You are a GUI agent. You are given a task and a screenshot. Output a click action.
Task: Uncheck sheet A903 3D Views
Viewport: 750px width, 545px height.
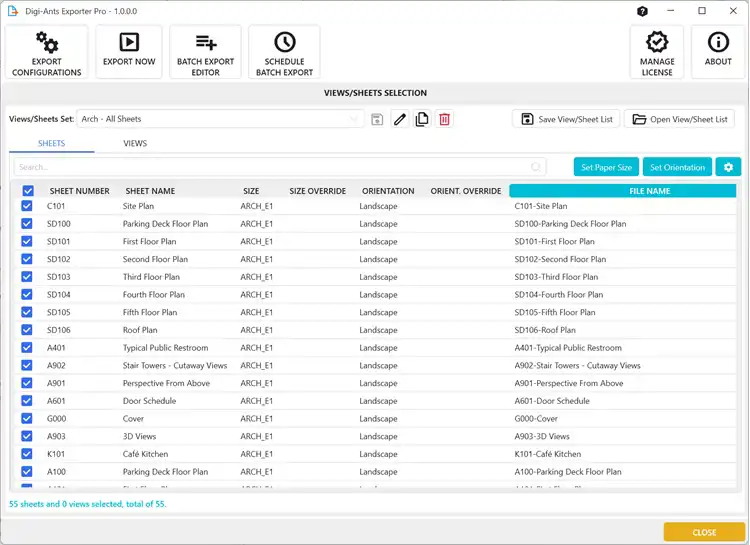[27, 436]
